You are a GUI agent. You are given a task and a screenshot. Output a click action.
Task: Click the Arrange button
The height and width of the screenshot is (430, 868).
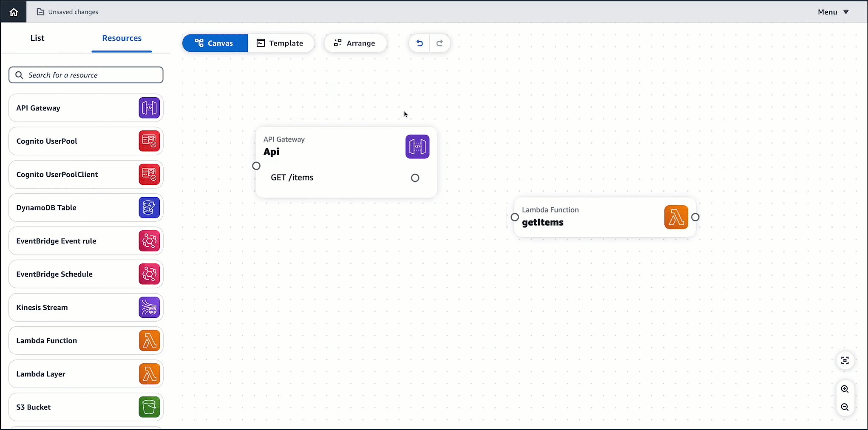[356, 43]
